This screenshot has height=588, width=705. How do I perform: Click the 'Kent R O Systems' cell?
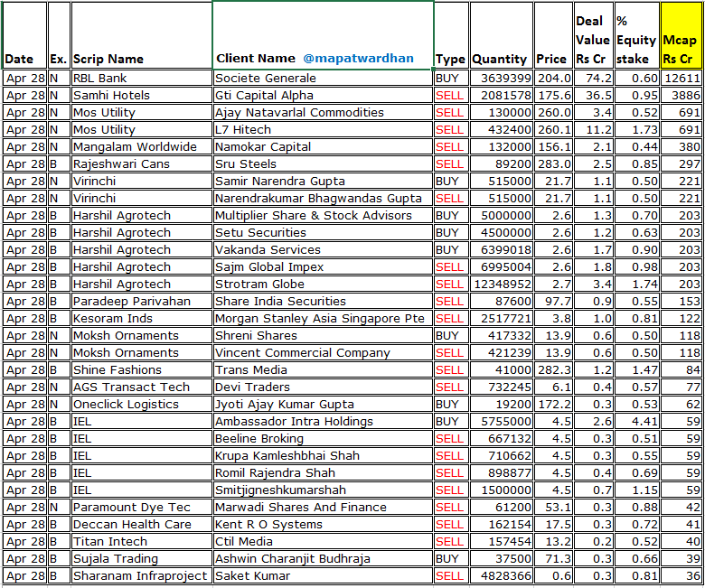[323, 524]
